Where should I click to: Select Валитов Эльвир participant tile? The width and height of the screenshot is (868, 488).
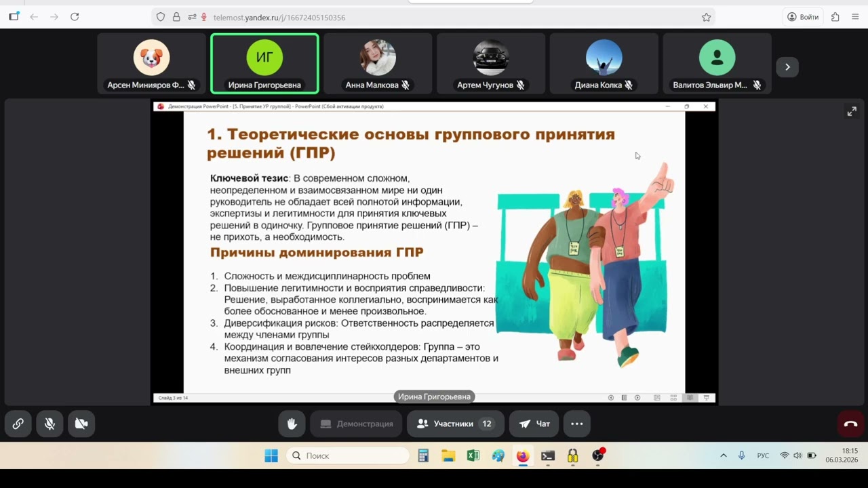[717, 64]
